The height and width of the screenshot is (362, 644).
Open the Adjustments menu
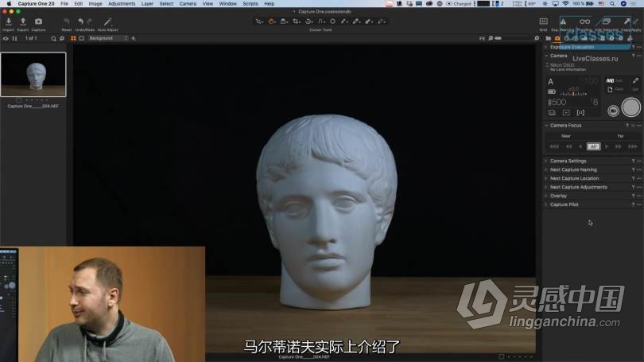[x=122, y=4]
